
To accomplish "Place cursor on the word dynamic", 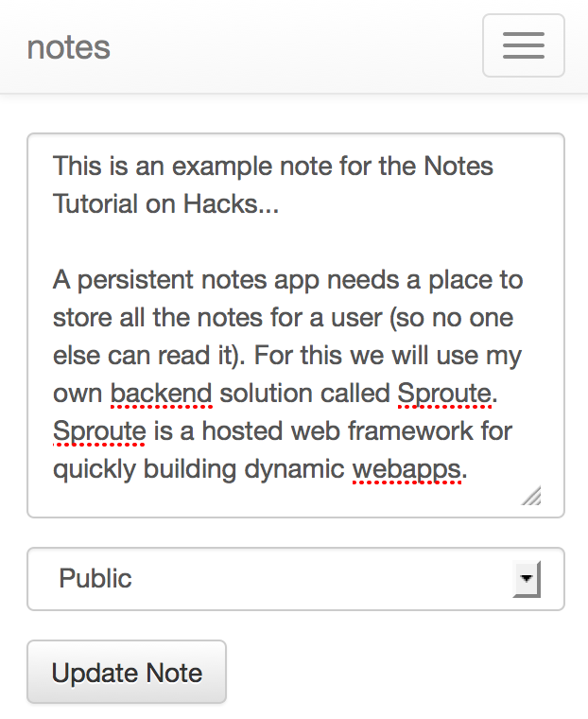I will coord(294,469).
